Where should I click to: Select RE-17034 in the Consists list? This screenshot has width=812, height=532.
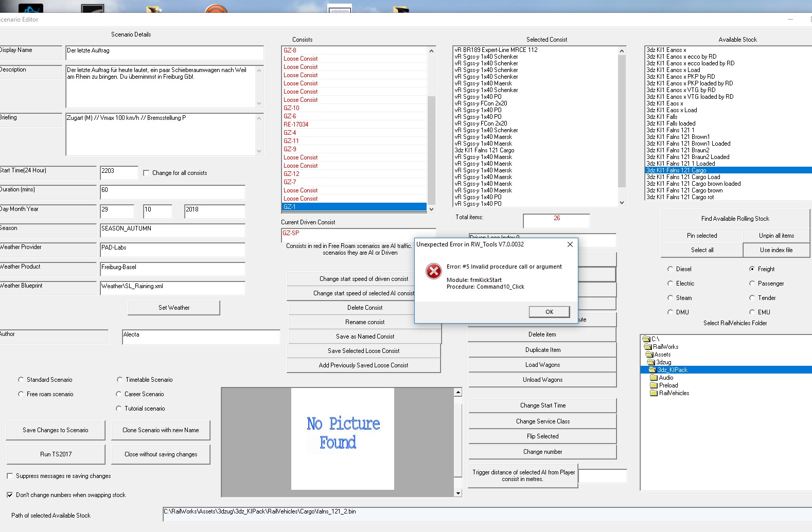pyautogui.click(x=296, y=125)
